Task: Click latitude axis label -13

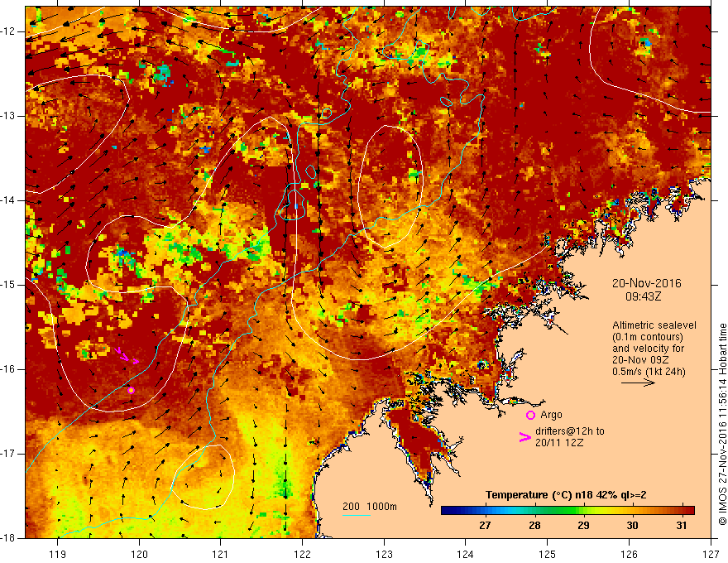Action: (x=8, y=116)
